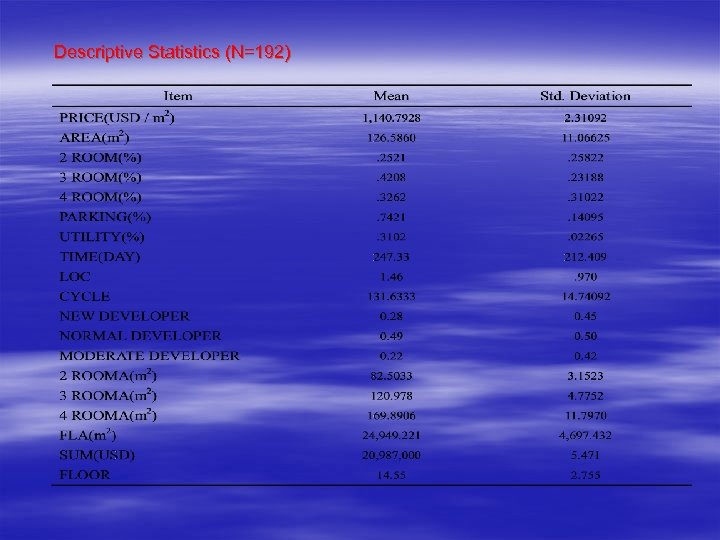Click the std deviation value 0.45

click(585, 316)
